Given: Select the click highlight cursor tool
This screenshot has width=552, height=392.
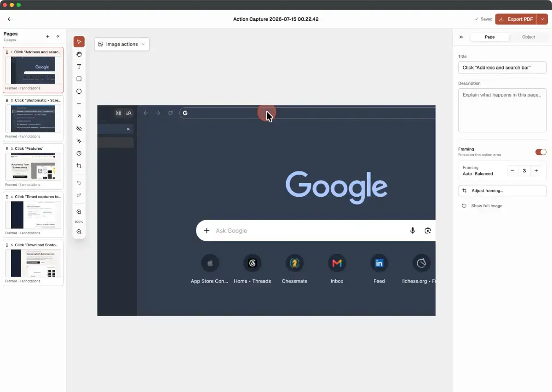Looking at the screenshot, I should pyautogui.click(x=79, y=141).
